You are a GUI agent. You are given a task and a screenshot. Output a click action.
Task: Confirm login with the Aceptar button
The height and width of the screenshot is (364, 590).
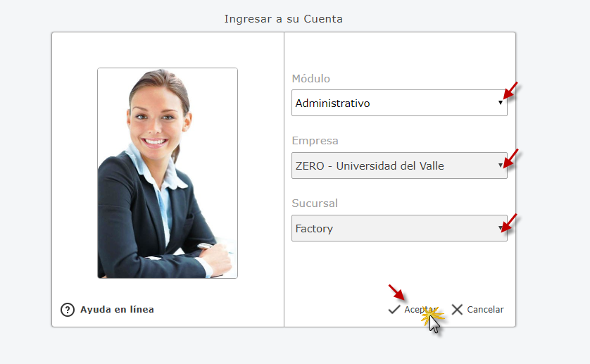coord(413,309)
